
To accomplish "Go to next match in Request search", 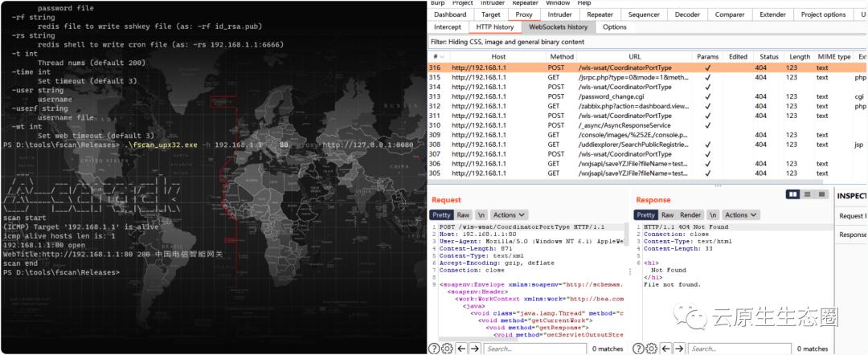I will click(x=476, y=349).
